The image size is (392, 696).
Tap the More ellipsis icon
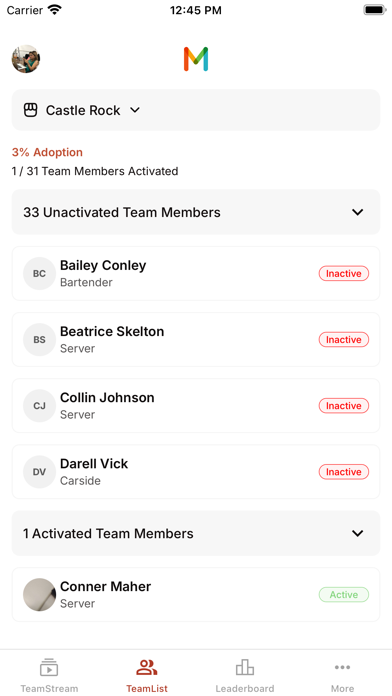pyautogui.click(x=342, y=667)
